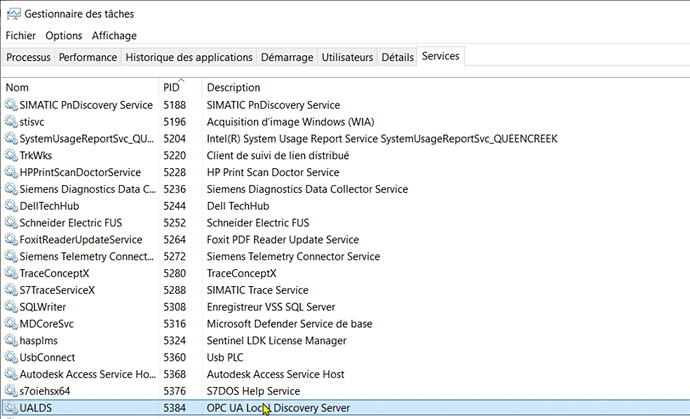Viewport: 690px width, 419px height.
Task: Sort by the Description column header
Action: [446, 87]
